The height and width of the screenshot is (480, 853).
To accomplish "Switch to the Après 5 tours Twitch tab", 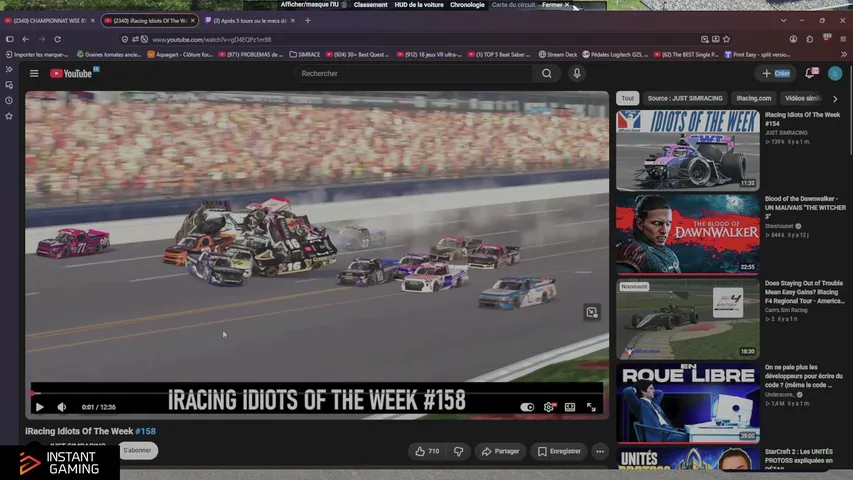I will 250,21.
